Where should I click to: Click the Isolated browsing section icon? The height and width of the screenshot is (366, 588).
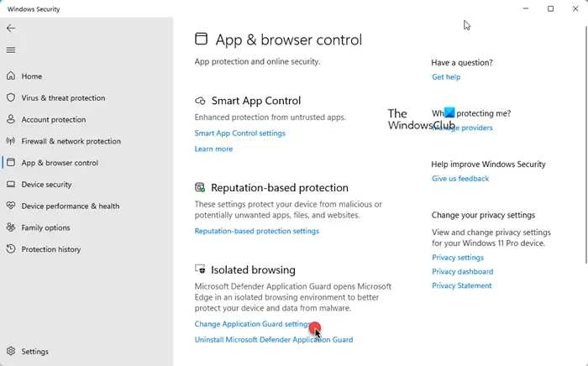(200, 269)
